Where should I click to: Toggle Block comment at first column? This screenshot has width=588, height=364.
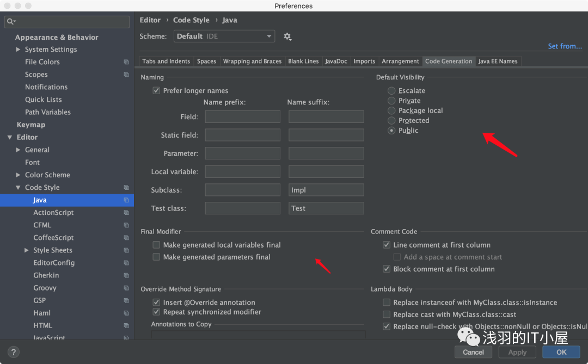[x=387, y=269]
